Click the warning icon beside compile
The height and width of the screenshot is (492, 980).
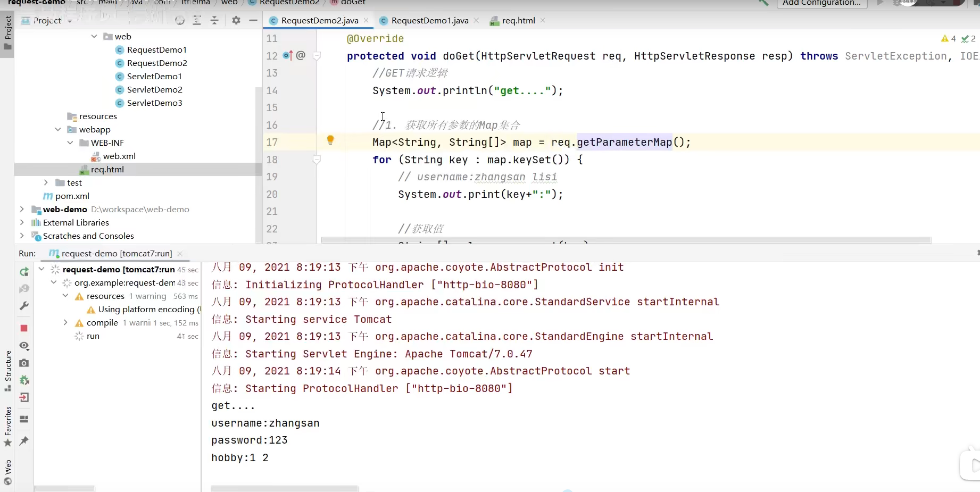coord(79,323)
